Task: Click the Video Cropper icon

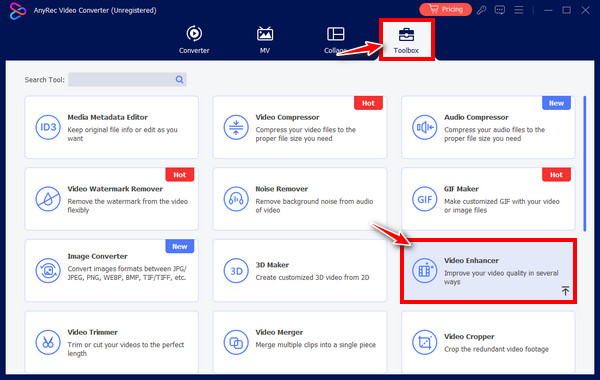Action: tap(424, 342)
